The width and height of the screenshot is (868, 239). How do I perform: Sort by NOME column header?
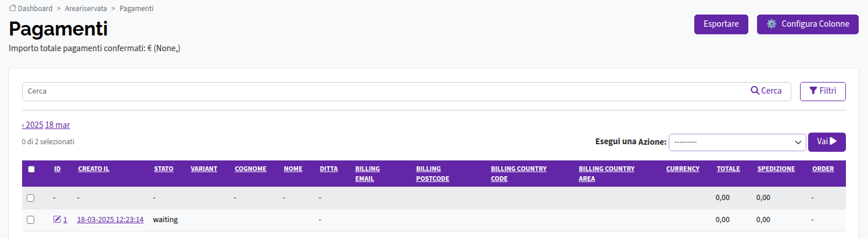[x=293, y=169]
